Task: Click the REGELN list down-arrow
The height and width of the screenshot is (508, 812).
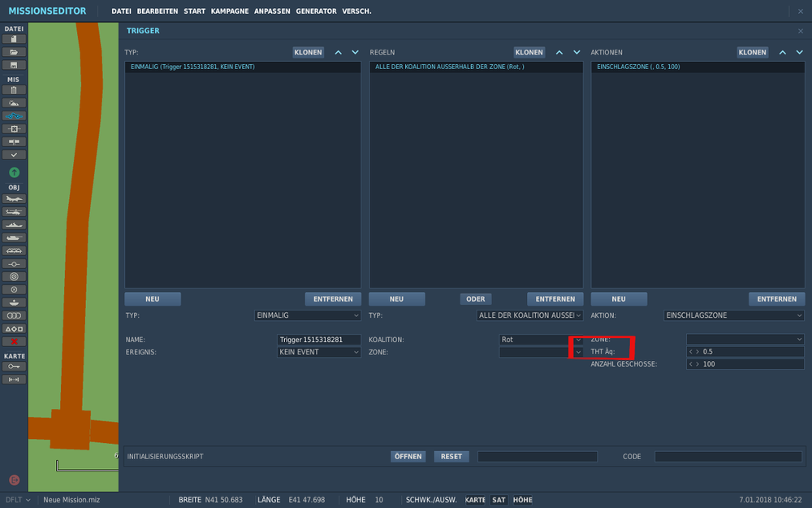Action: tap(577, 52)
